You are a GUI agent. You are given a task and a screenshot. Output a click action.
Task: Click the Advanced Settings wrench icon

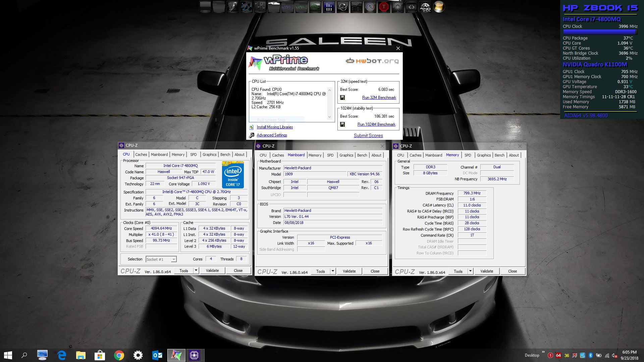coord(252,135)
